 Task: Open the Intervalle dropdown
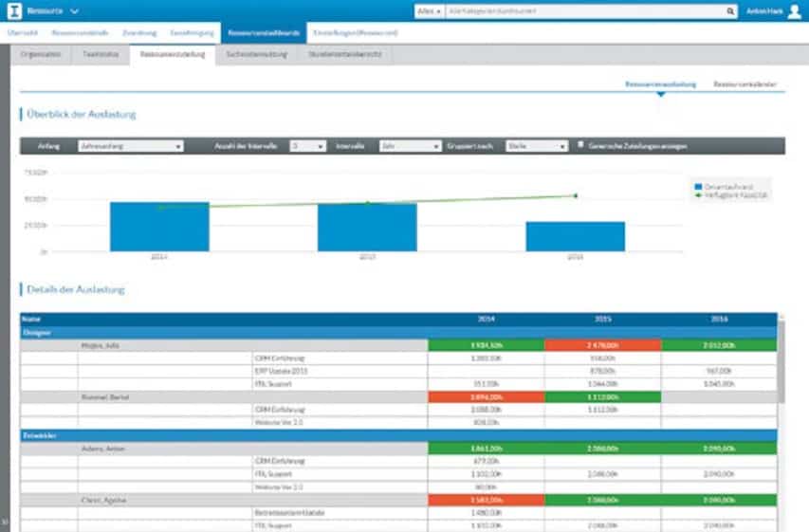pos(408,147)
